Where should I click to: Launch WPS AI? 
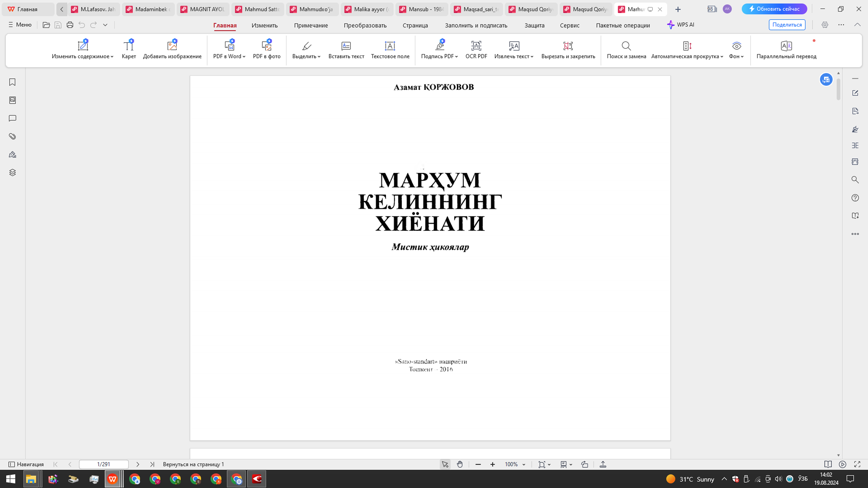[x=681, y=25]
